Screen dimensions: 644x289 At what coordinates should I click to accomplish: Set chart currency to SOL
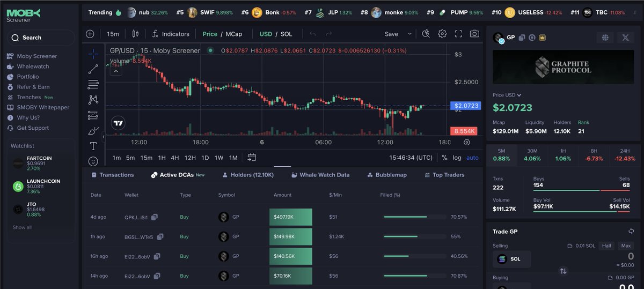(287, 34)
